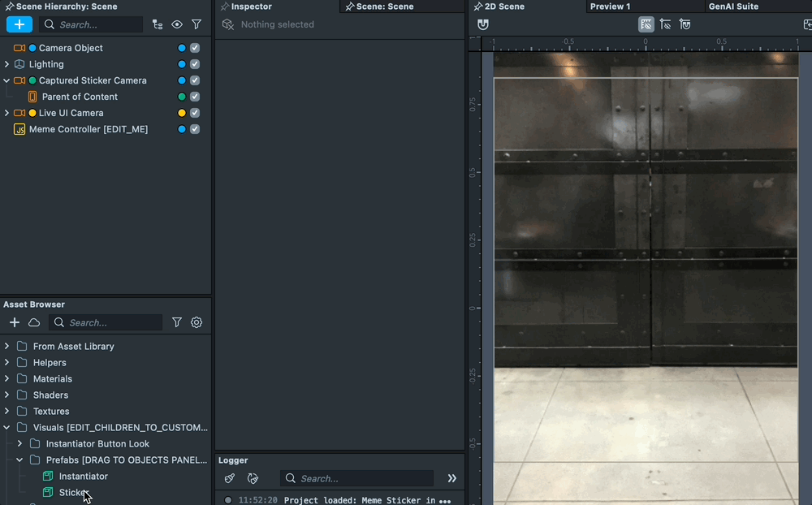
Task: Toggle the snapping magnet in 2D Scene
Action: coord(483,24)
